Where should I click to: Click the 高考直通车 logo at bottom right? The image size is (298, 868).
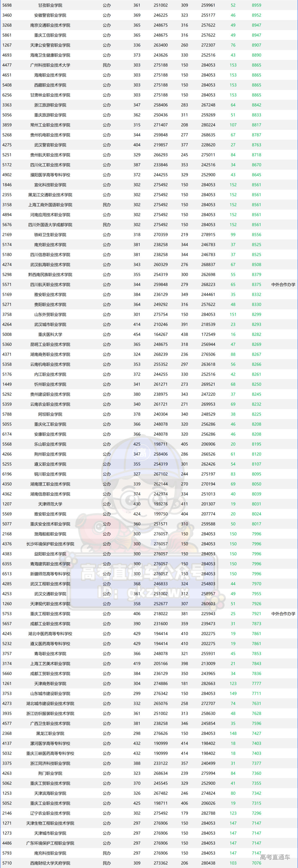[x=275, y=857]
